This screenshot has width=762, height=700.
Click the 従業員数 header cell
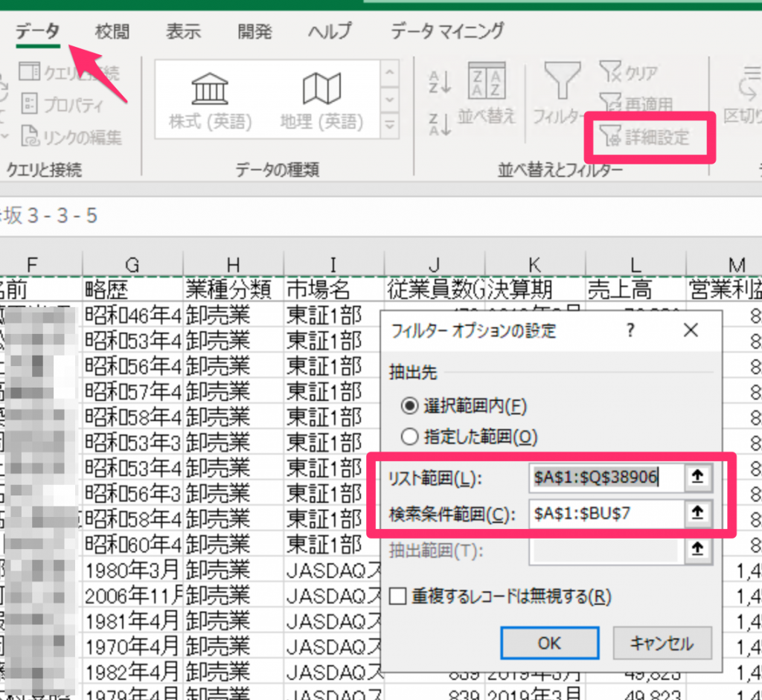click(434, 290)
